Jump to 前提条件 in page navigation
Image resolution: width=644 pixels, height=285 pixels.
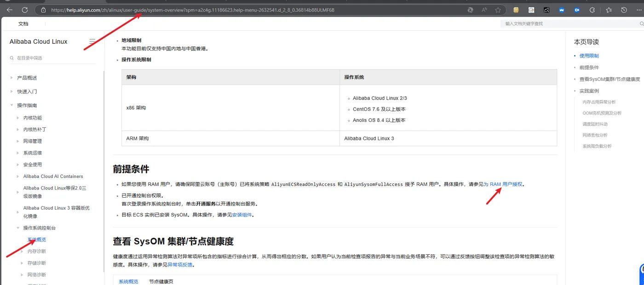[589, 68]
